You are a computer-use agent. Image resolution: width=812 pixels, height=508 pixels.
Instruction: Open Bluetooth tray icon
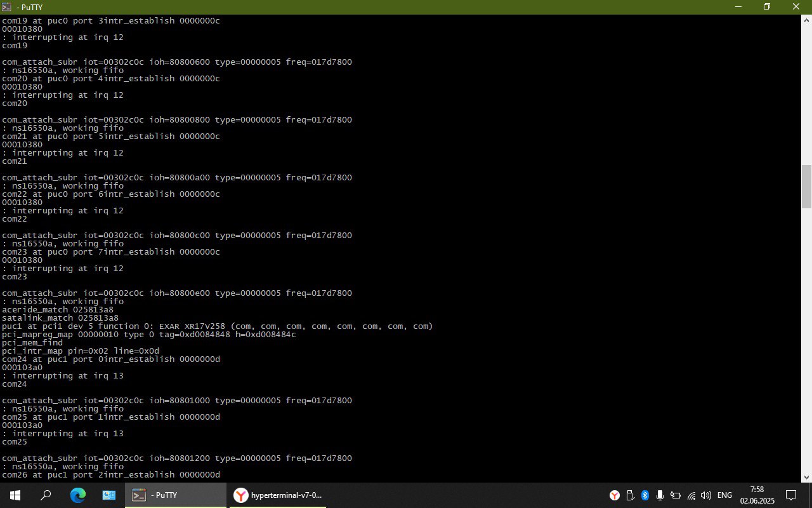point(645,495)
